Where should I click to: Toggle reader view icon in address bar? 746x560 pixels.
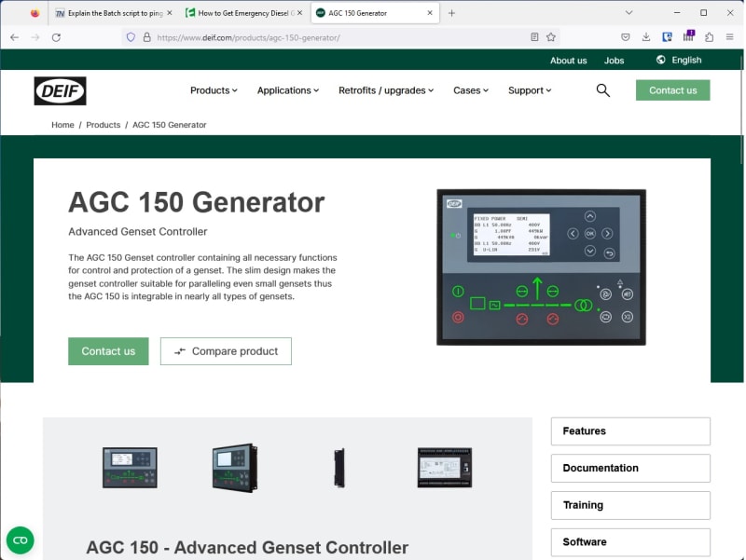pyautogui.click(x=534, y=37)
